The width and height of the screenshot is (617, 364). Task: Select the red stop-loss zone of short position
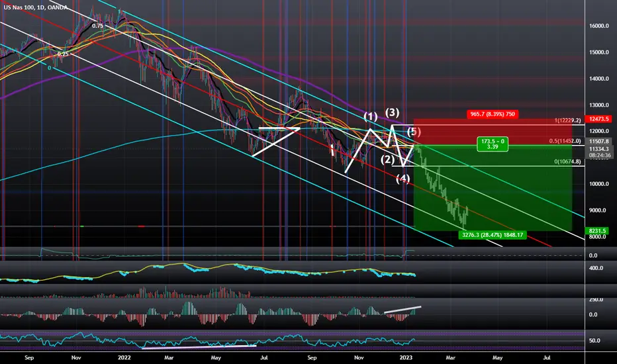pyautogui.click(x=492, y=132)
